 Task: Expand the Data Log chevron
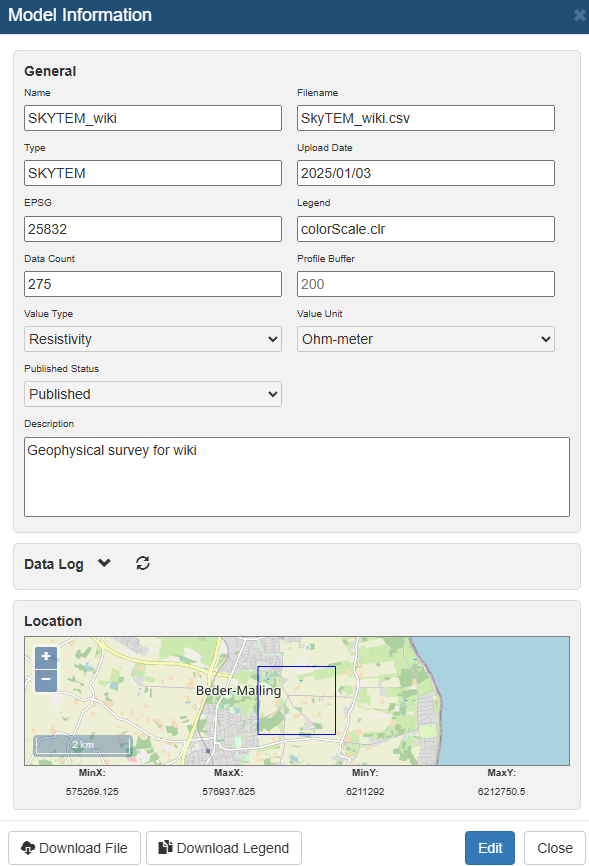pos(104,563)
